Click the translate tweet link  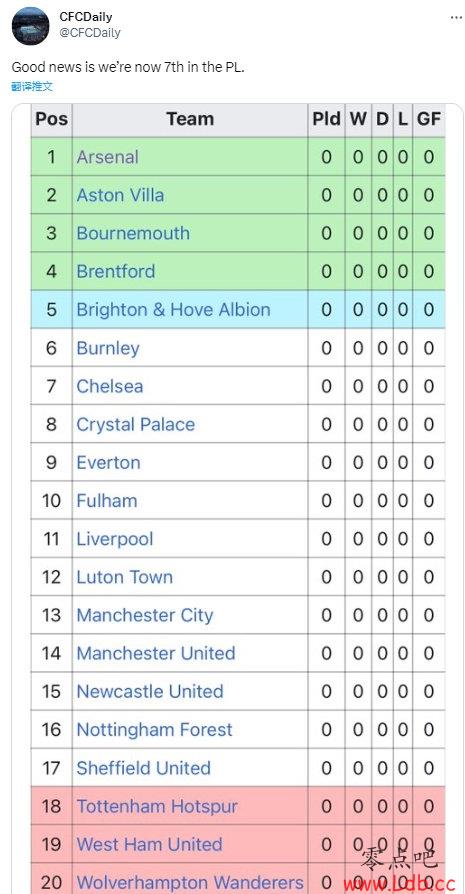32,87
